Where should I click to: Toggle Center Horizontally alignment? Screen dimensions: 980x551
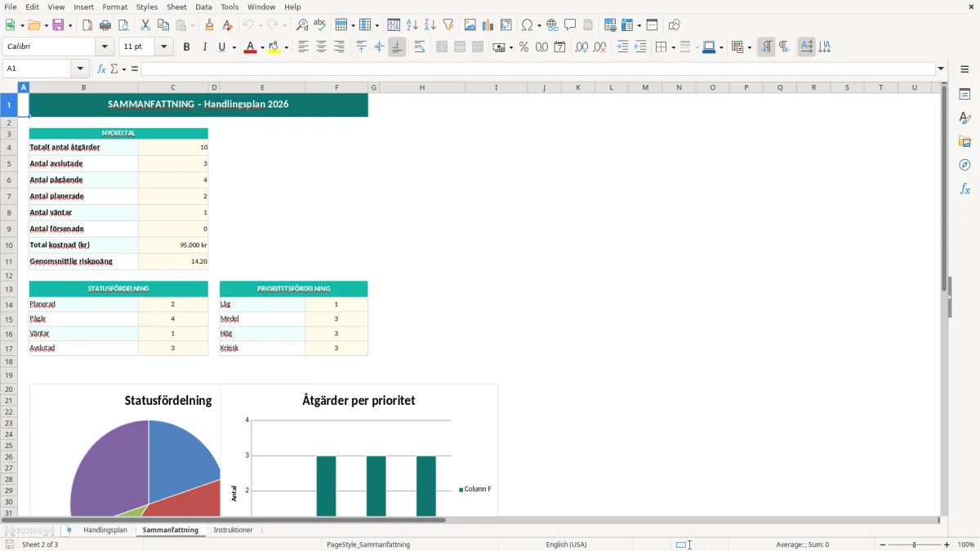322,47
